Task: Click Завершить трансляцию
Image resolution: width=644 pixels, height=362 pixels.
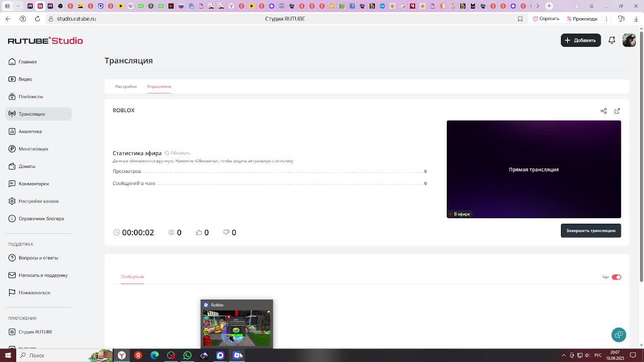Action: (x=591, y=230)
